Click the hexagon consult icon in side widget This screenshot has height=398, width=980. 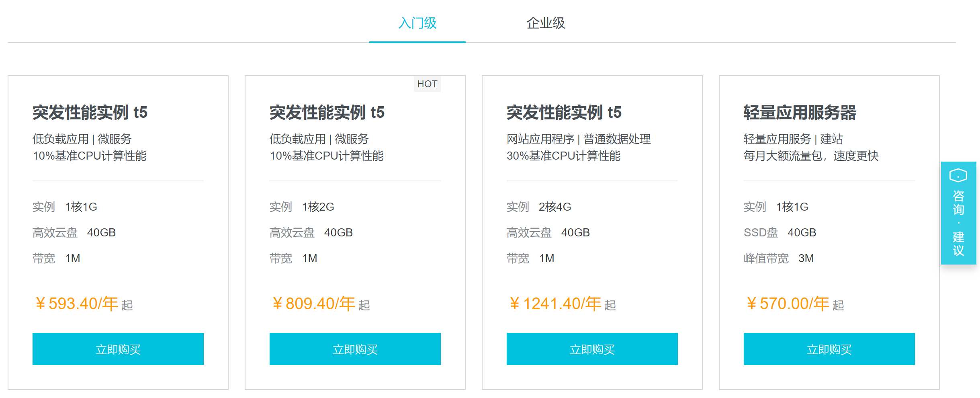958,176
